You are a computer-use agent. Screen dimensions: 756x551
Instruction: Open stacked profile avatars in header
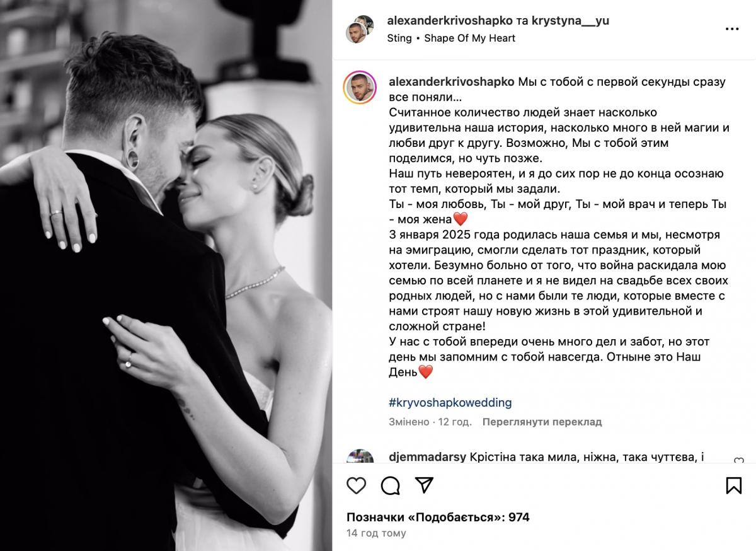tap(360, 29)
